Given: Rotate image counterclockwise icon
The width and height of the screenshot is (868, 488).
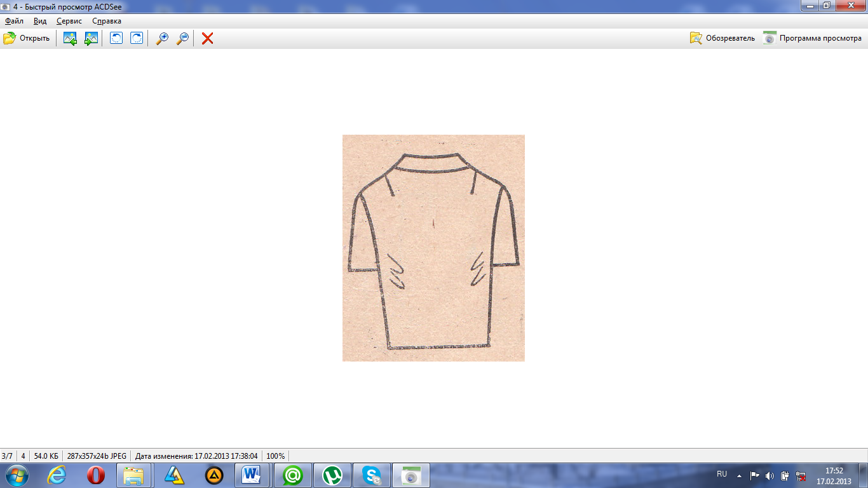Looking at the screenshot, I should point(116,38).
